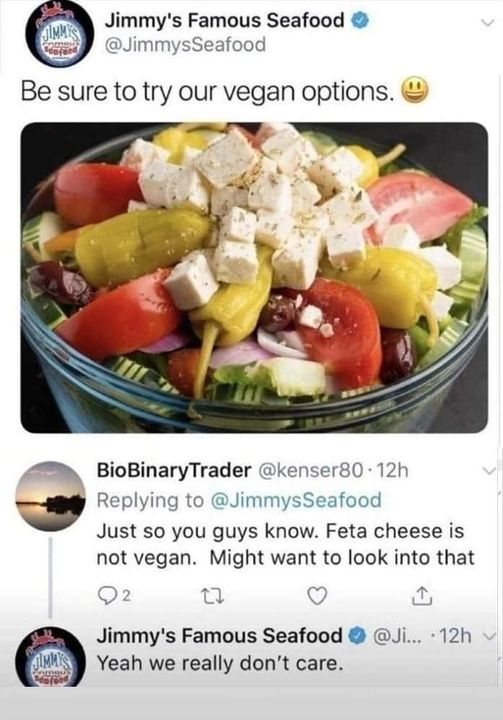The image size is (503, 720).
Task: Click the verified badge next to top Jimmy's Famous Seafood
Action: click(361, 21)
